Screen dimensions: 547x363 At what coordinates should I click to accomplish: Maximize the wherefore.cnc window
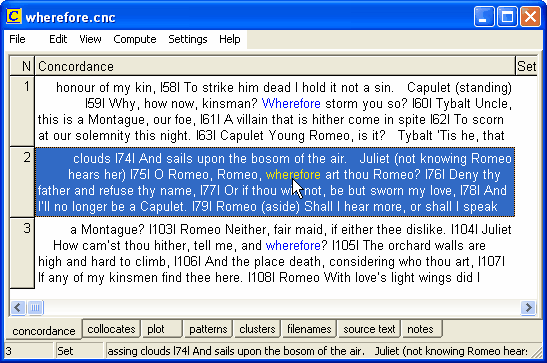[x=507, y=17]
